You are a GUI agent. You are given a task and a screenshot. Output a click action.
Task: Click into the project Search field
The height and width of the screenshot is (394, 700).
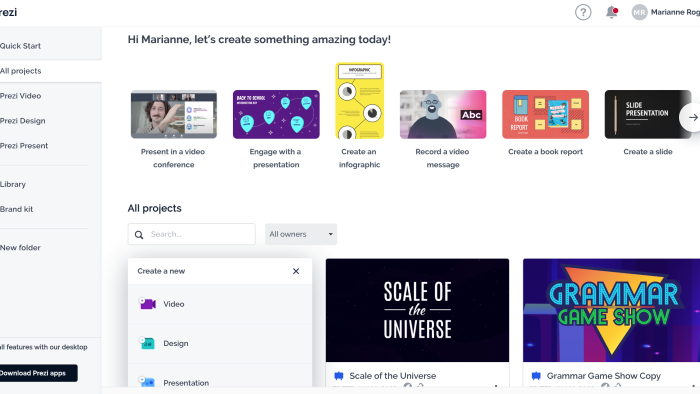[x=192, y=234]
